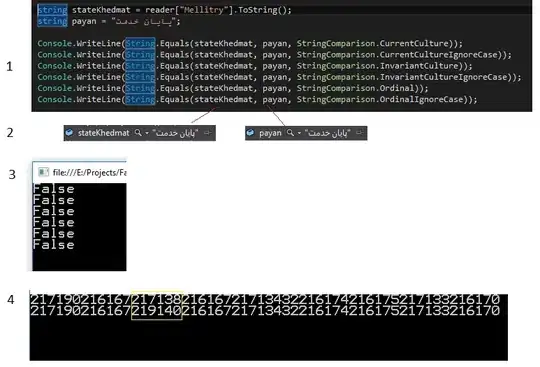This screenshot has height=367, width=540.
Task: Pin the stateKhedmat datatip to source
Action: pyautogui.click(x=207, y=133)
